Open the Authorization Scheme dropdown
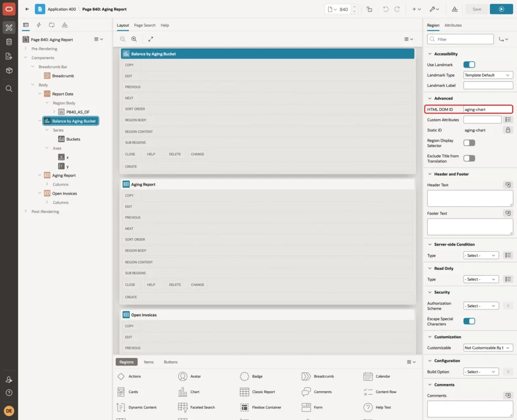This screenshot has height=420, width=517. 481,306
